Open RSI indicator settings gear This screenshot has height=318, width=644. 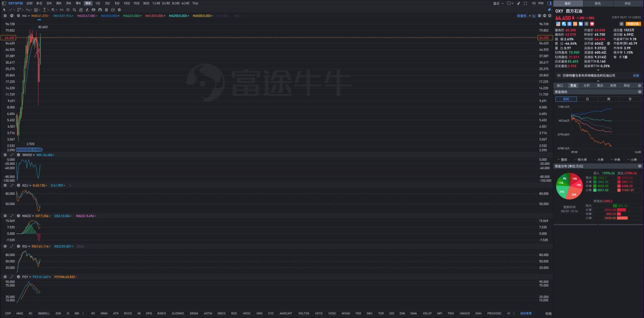point(5,246)
